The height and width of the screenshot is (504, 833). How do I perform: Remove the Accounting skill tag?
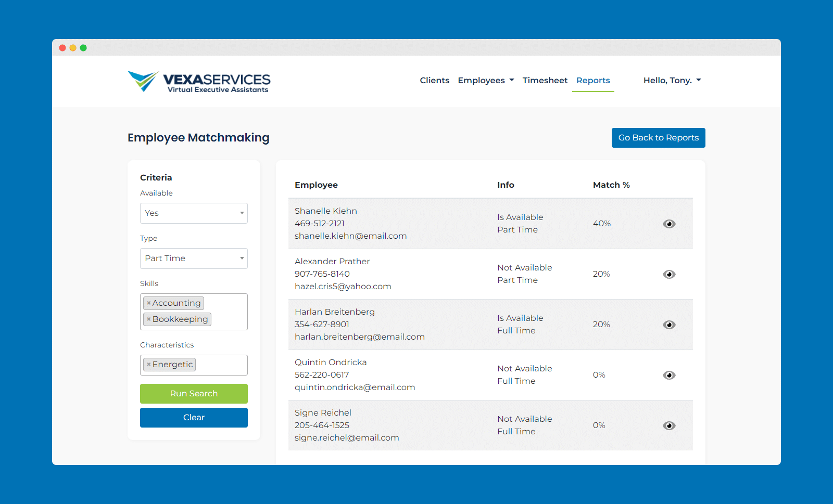click(x=148, y=303)
